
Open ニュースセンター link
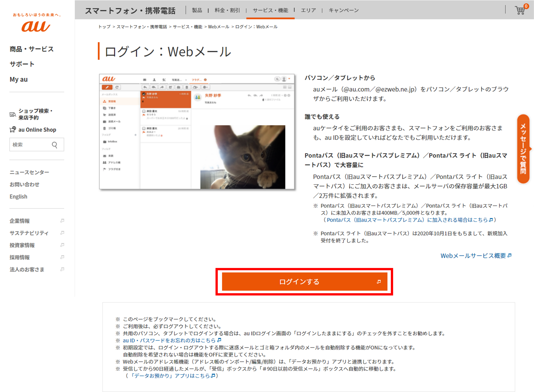tap(29, 172)
